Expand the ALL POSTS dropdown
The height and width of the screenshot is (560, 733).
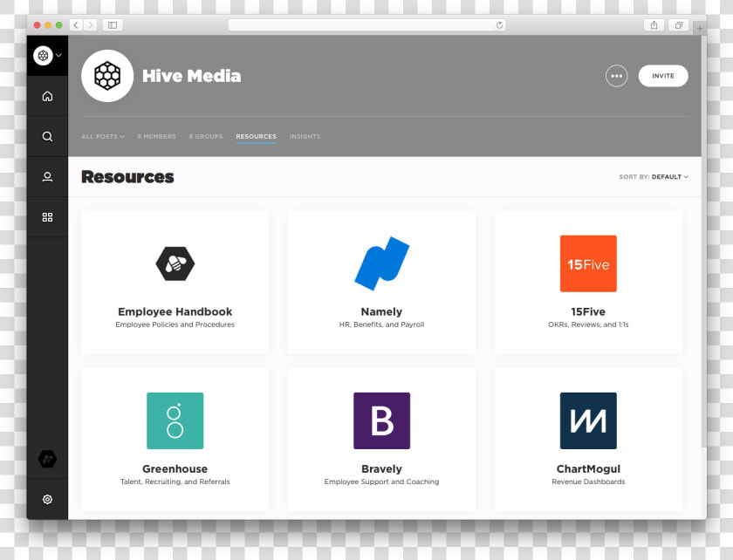tap(103, 136)
